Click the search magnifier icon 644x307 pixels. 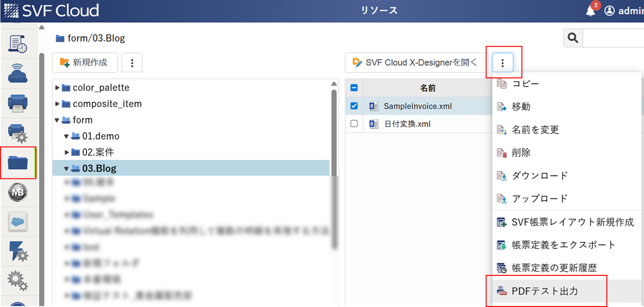pos(573,38)
